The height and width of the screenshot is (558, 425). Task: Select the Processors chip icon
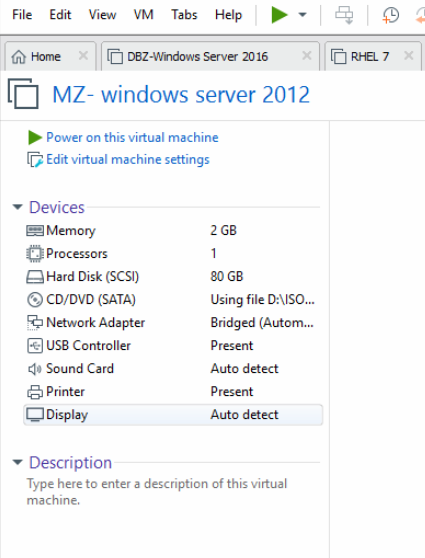(35, 254)
